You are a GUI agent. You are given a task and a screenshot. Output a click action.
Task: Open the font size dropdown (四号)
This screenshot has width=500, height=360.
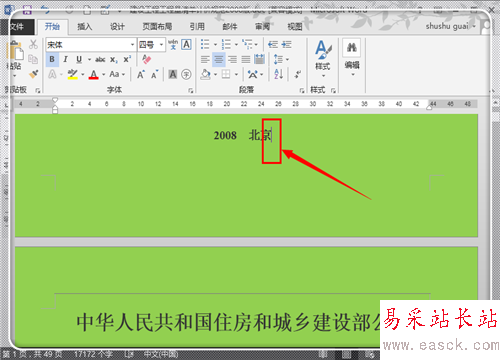click(x=162, y=44)
